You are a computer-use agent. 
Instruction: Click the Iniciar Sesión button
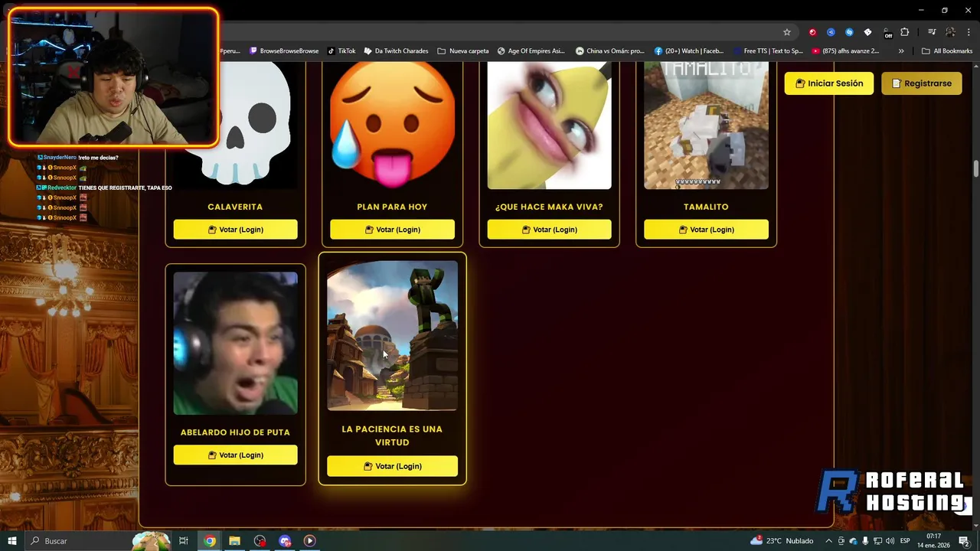coord(829,83)
